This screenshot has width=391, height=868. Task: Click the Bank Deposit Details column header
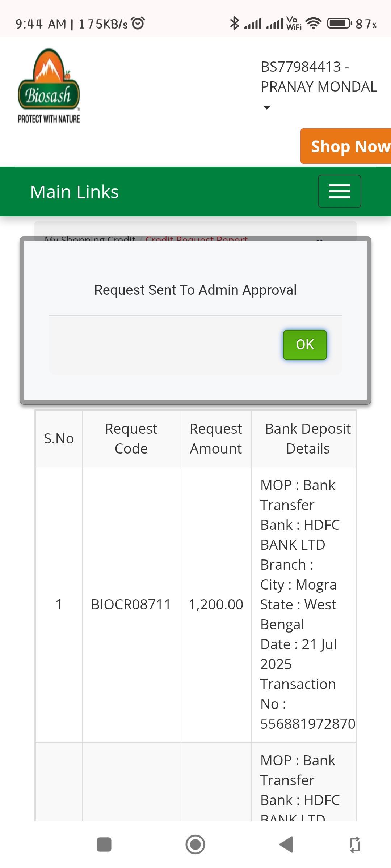pyautogui.click(x=308, y=438)
